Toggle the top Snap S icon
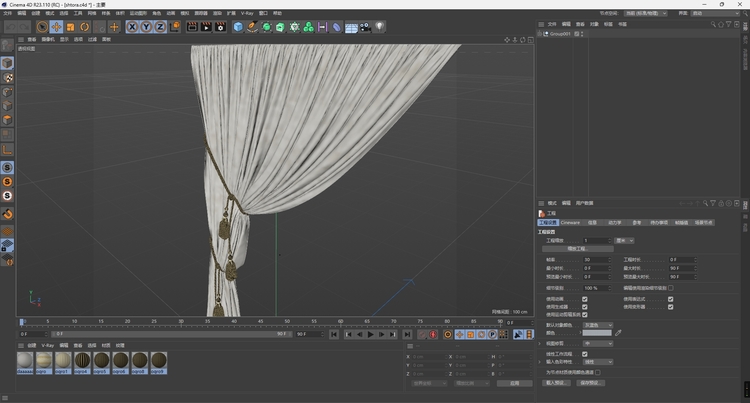 coord(7,167)
